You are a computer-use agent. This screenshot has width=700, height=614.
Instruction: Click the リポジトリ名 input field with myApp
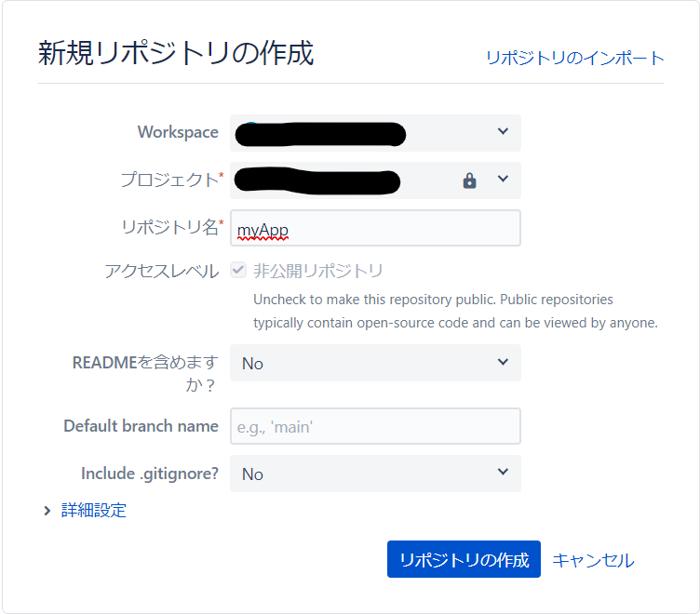pyautogui.click(x=375, y=228)
